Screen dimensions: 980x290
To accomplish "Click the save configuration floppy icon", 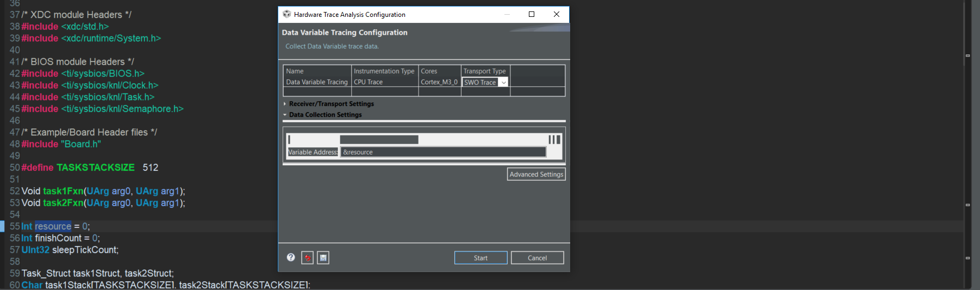I will pos(323,258).
